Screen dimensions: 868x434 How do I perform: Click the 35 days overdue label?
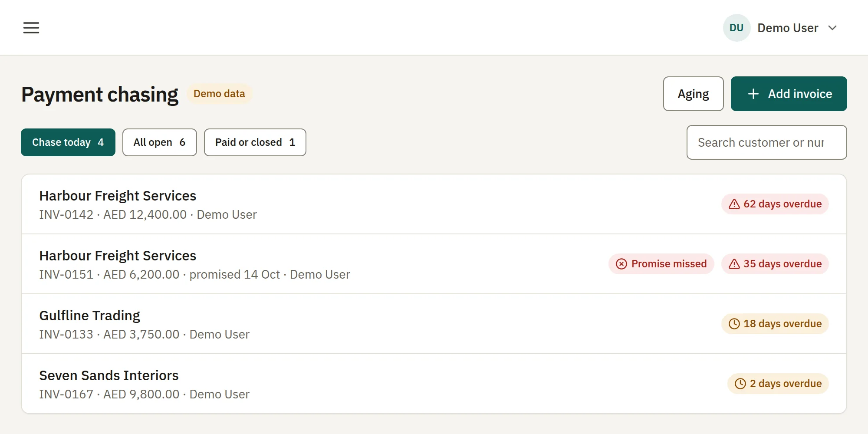pos(783,264)
